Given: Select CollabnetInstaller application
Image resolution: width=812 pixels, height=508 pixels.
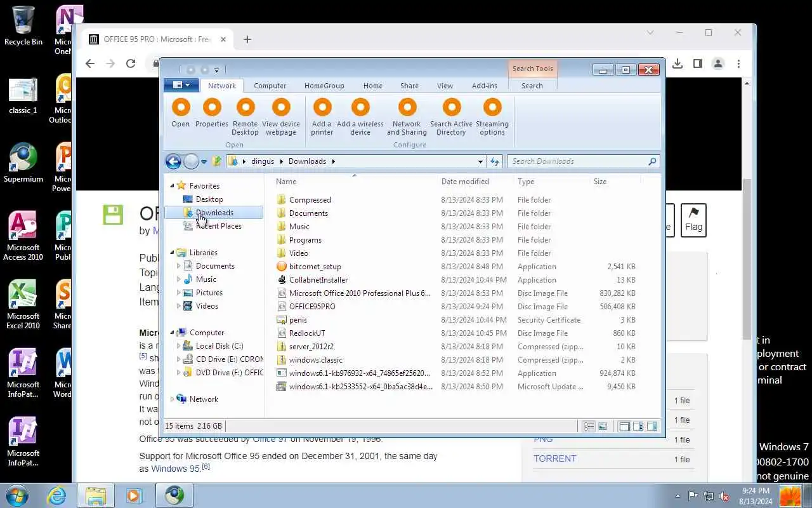Looking at the screenshot, I should [x=318, y=280].
